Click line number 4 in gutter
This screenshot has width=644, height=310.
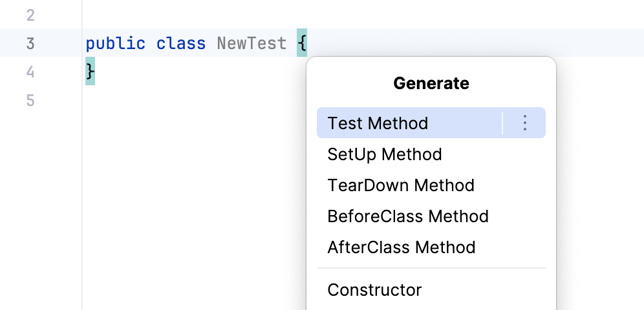click(30, 72)
